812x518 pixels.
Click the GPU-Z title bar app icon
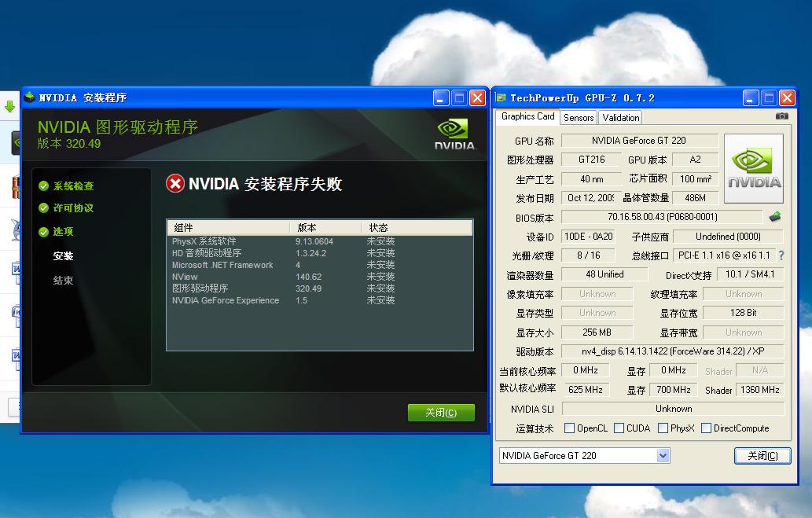point(501,98)
